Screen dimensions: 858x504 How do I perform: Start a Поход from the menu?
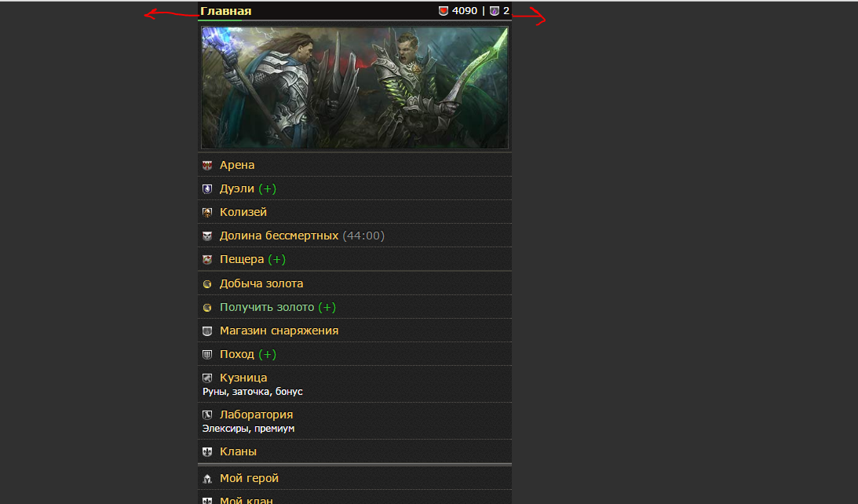point(237,355)
